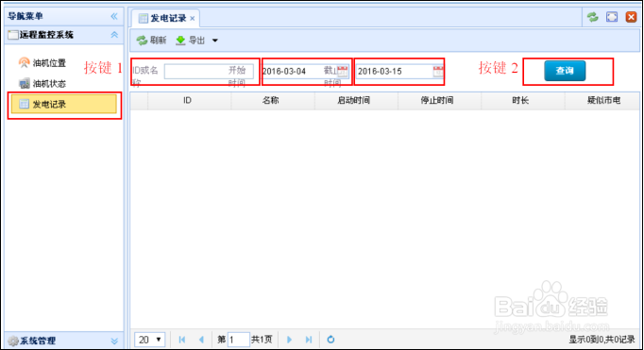644x350 pixels.
Task: Click the 导出 export button
Action: [190, 41]
